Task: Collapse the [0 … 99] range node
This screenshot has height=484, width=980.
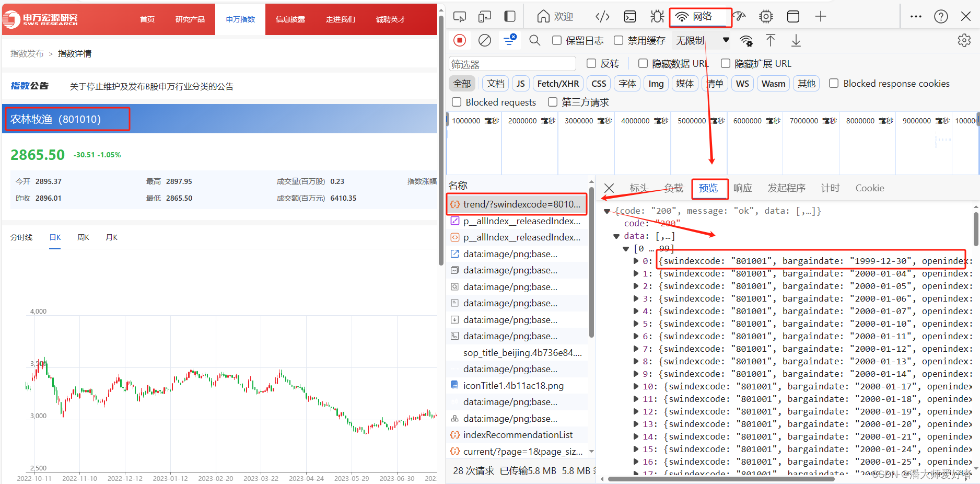Action: click(x=626, y=249)
